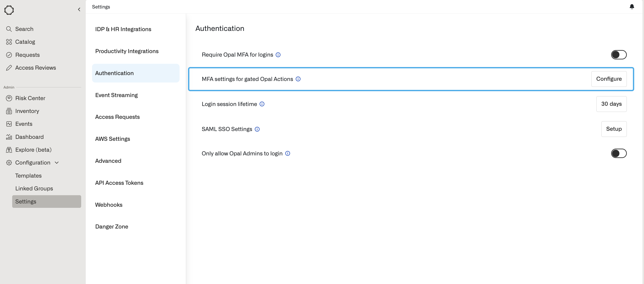This screenshot has width=644, height=284.
Task: Open Risk Center via its radar icon
Action: click(x=9, y=98)
